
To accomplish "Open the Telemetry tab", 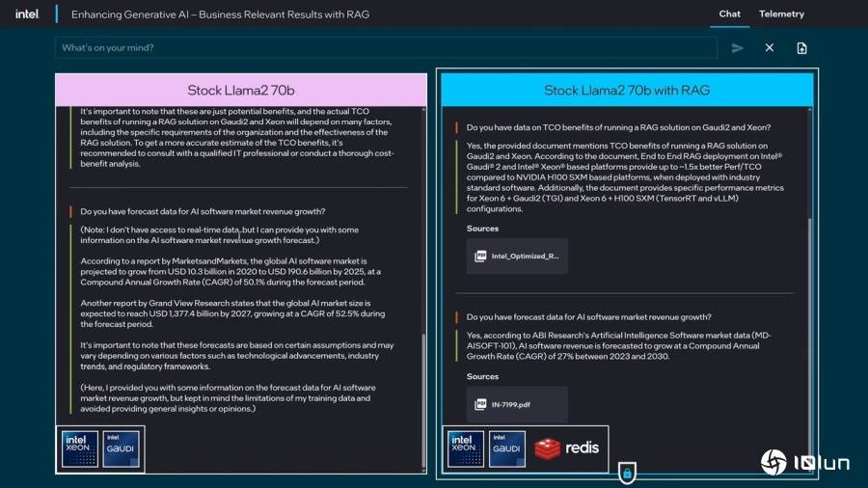I will tap(781, 14).
